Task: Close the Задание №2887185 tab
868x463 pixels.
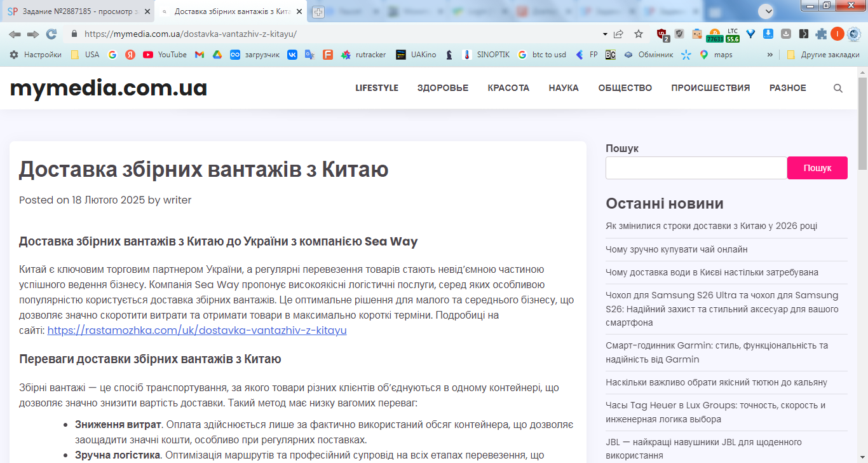Action: coord(147,11)
